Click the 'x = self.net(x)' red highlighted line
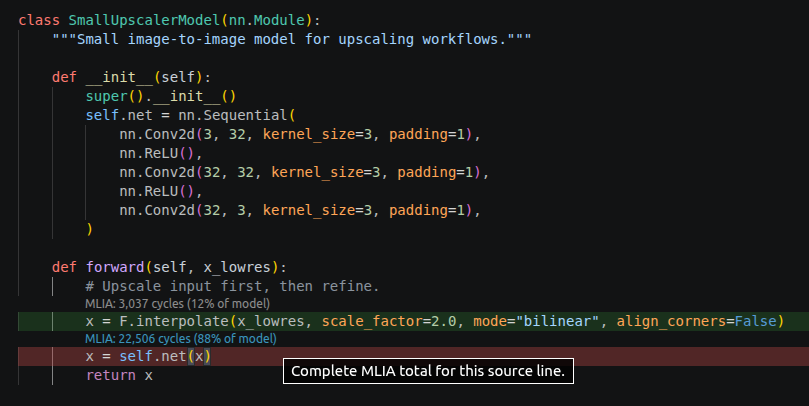The image size is (809, 406). 413,356
